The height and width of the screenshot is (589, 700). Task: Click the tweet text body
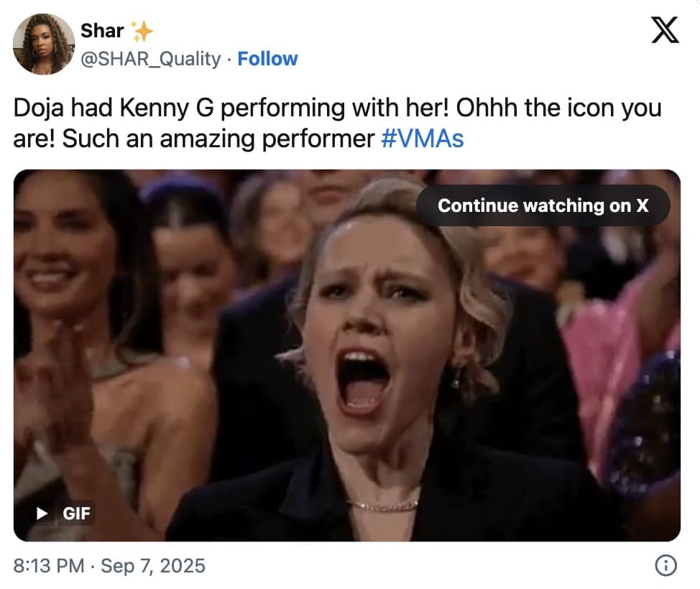(338, 122)
